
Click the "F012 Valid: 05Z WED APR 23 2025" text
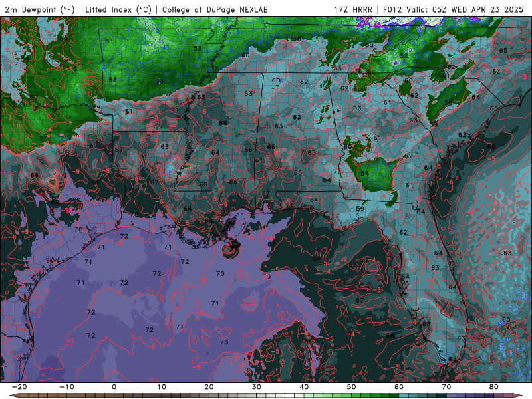point(454,9)
